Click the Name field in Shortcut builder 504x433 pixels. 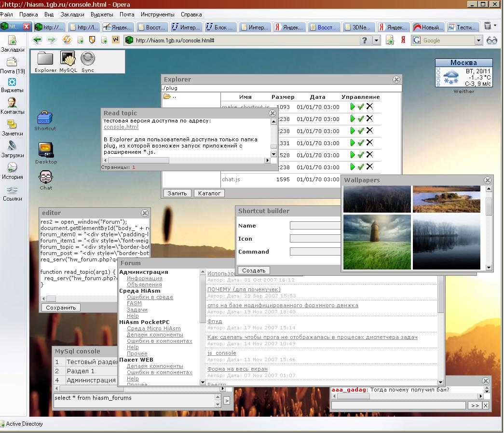315,226
